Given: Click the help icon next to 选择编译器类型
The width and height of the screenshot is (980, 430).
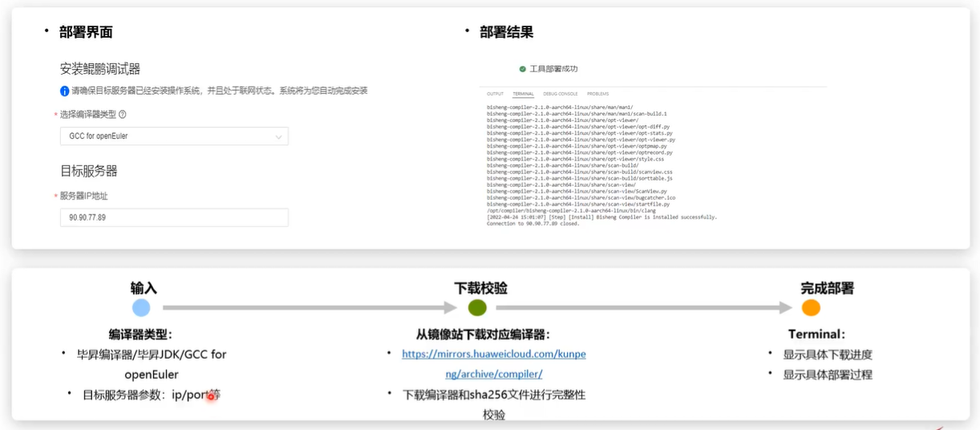Looking at the screenshot, I should coord(123,115).
